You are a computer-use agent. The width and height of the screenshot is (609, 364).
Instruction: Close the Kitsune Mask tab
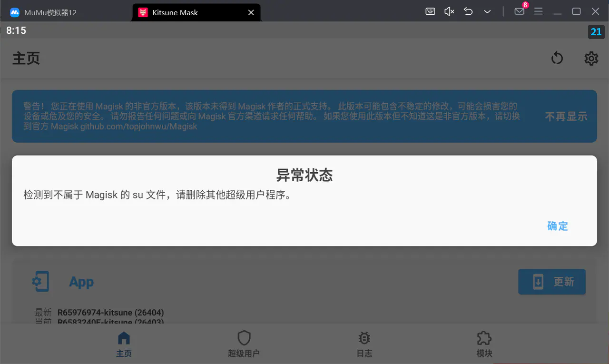pos(251,12)
